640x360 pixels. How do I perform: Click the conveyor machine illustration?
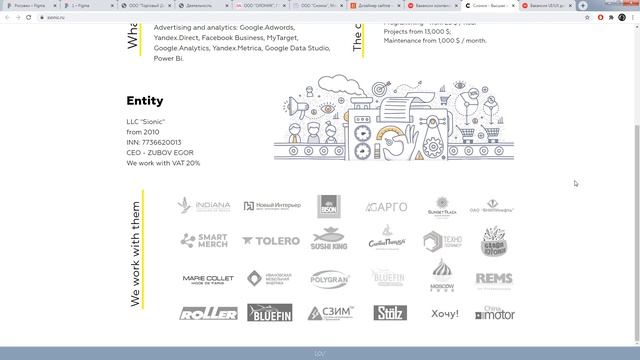click(x=394, y=118)
